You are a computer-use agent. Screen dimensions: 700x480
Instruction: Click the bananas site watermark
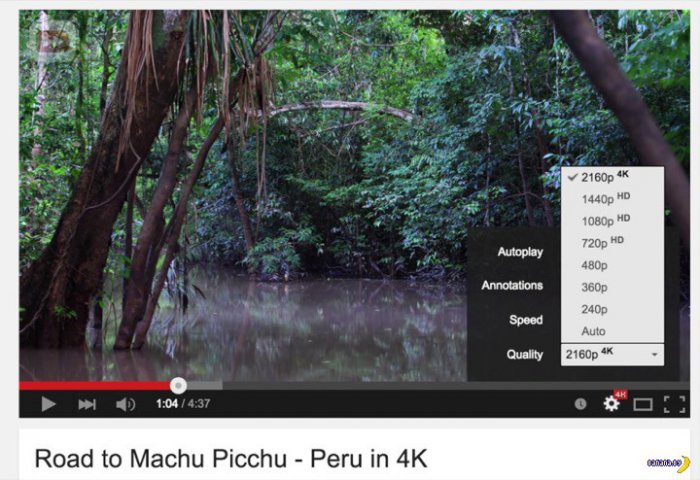[668, 463]
